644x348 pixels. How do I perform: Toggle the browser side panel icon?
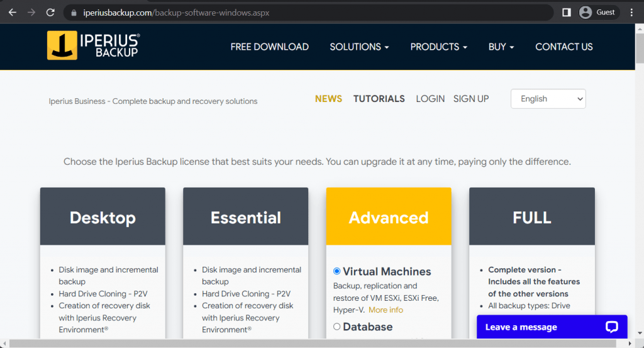[566, 12]
